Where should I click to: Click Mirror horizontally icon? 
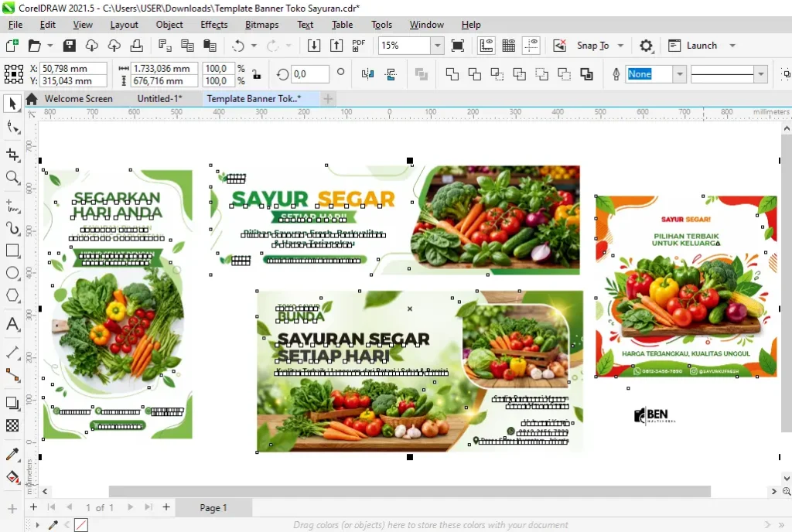pos(367,74)
